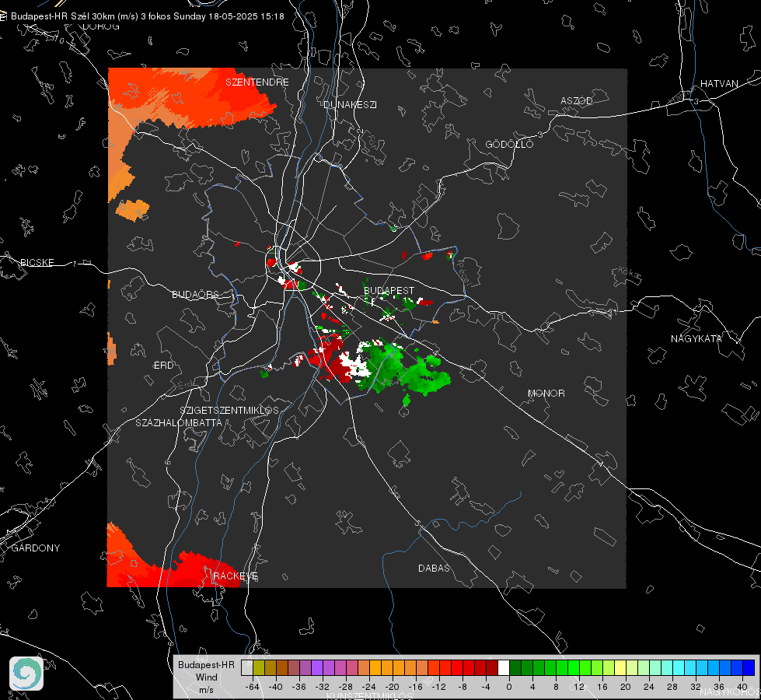This screenshot has height=700, width=761.
Task: Click the MONOR town label
Action: 546,393
